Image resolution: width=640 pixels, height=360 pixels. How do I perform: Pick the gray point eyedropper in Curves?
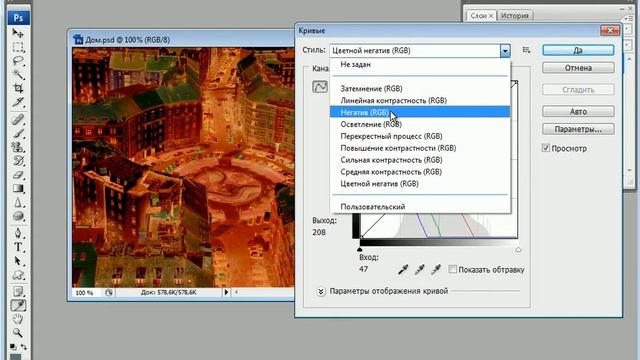[420, 269]
